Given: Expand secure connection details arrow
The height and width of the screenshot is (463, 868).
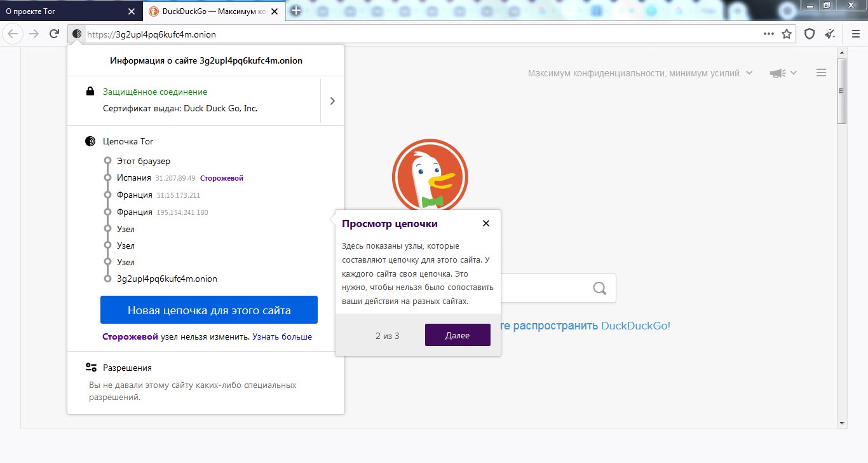Looking at the screenshot, I should tap(332, 100).
